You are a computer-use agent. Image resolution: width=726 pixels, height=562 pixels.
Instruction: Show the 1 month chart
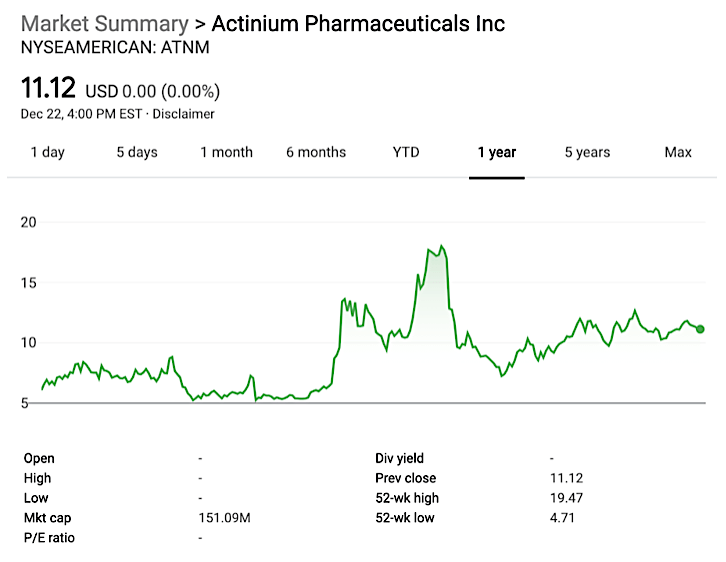226,152
